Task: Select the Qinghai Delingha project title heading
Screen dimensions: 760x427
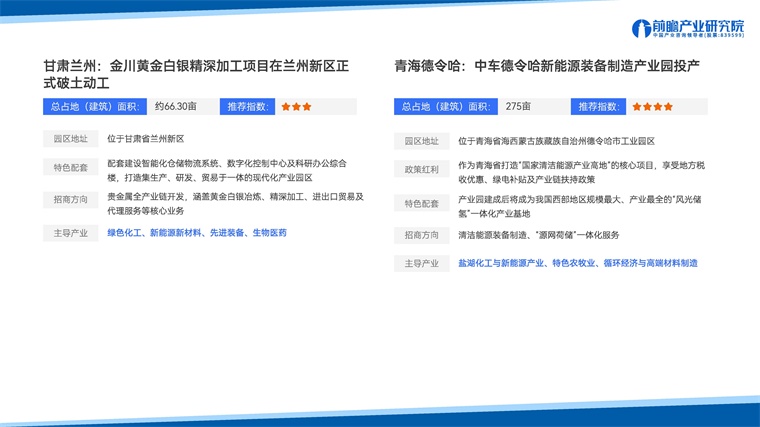Action: click(547, 66)
